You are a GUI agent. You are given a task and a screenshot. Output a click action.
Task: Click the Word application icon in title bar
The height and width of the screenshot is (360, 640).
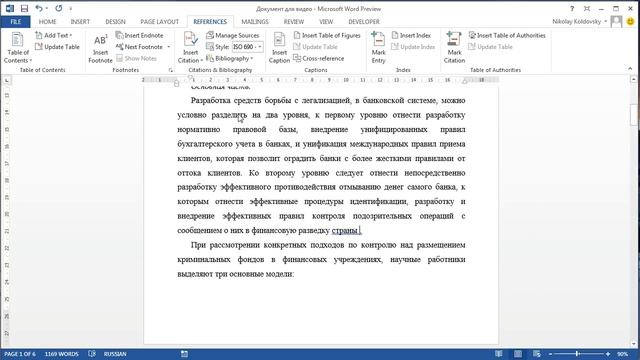click(10, 8)
